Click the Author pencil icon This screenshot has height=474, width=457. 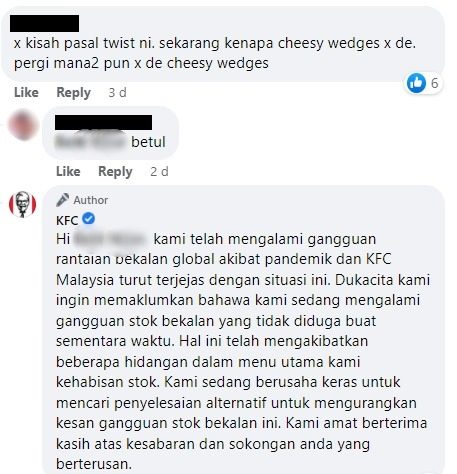pos(62,200)
